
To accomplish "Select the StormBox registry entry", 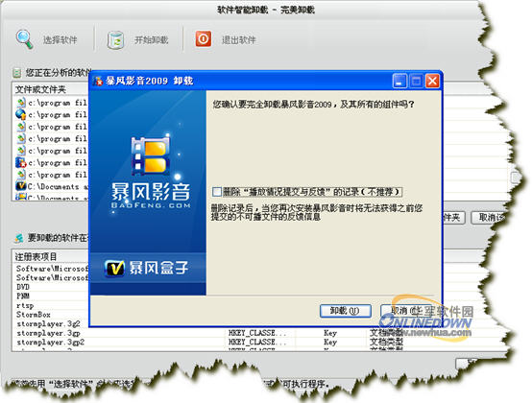I will click(x=34, y=315).
